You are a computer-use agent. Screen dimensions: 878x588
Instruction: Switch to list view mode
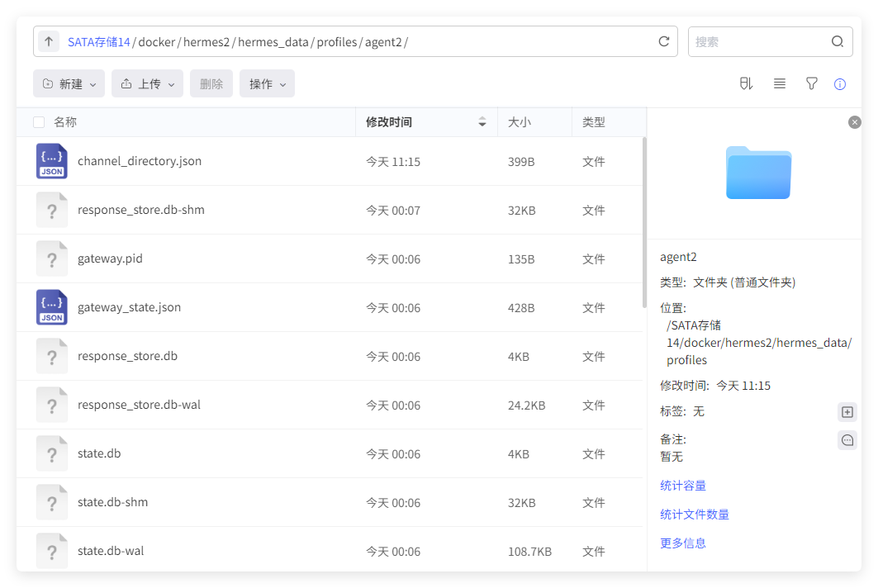(780, 84)
